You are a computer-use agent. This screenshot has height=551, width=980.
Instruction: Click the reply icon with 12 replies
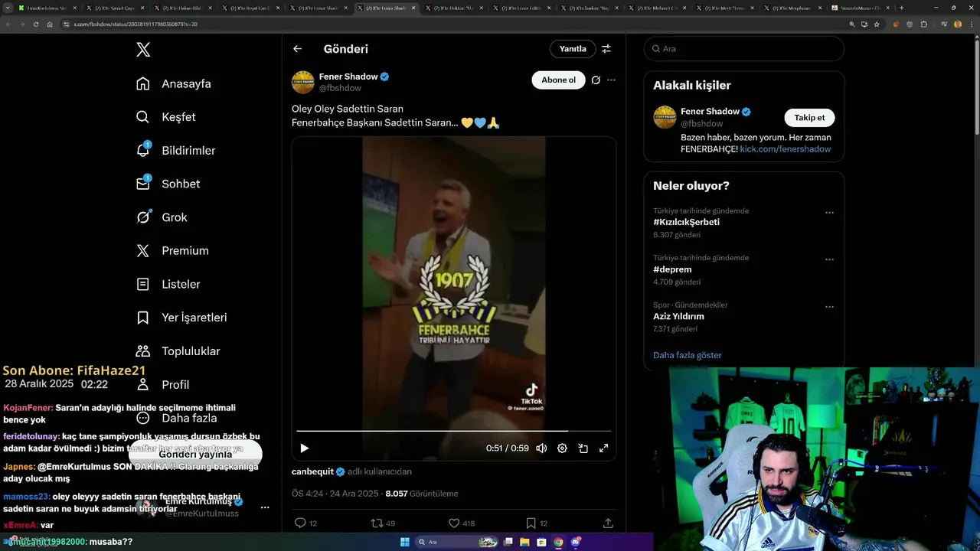pos(300,523)
